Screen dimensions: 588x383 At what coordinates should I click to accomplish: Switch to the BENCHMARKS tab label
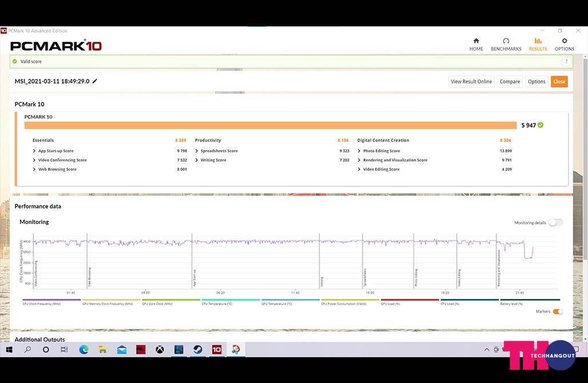pyautogui.click(x=506, y=49)
